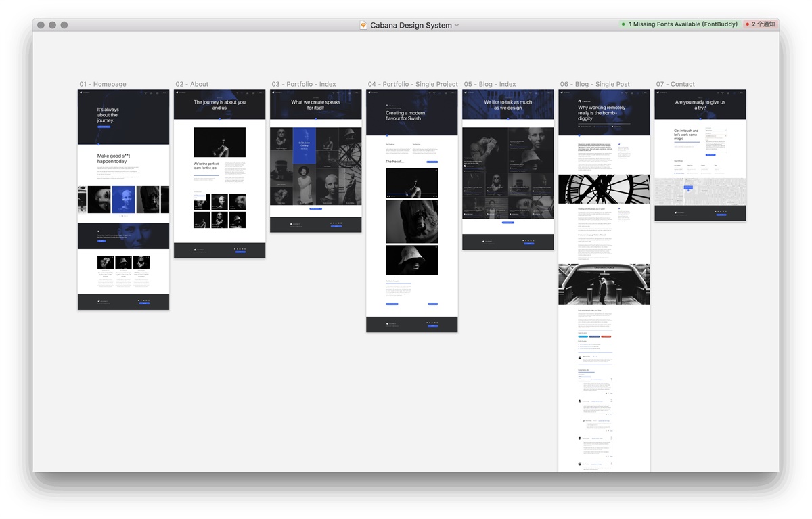Click the green dot beside Missing Fonts notice

coord(623,24)
